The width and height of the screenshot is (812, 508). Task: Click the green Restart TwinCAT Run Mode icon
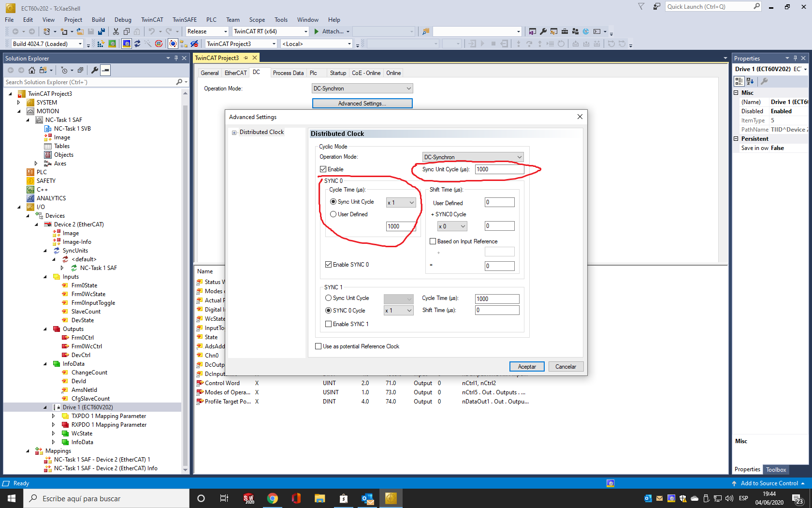point(112,44)
